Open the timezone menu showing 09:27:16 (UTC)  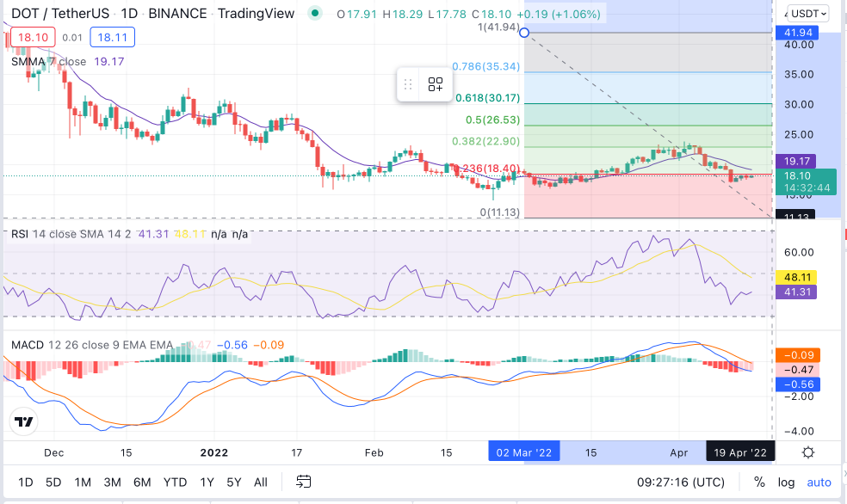click(681, 482)
